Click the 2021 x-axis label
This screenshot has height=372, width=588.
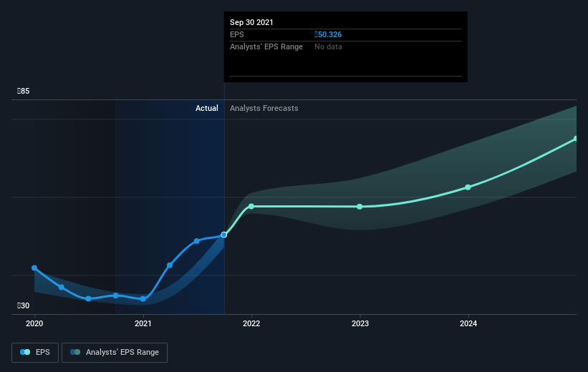[x=143, y=323]
